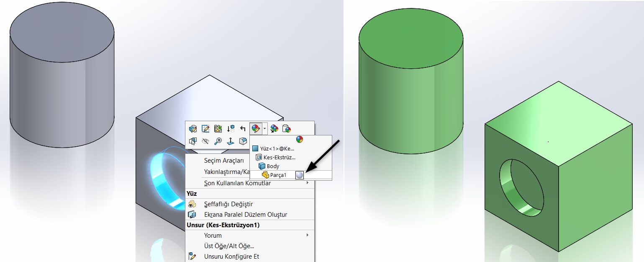Choose Yüz<1>@Ke... in the appearance list

pos(274,148)
